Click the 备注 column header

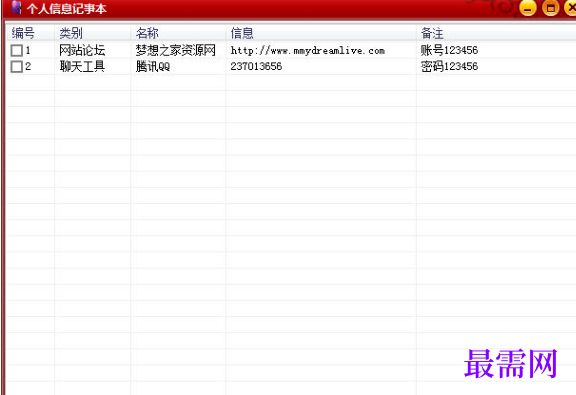496,33
